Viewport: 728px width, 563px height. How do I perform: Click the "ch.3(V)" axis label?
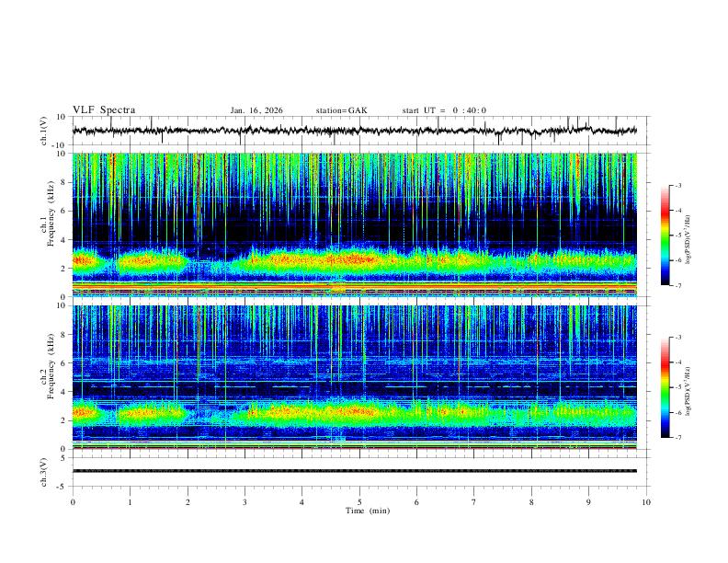click(44, 472)
